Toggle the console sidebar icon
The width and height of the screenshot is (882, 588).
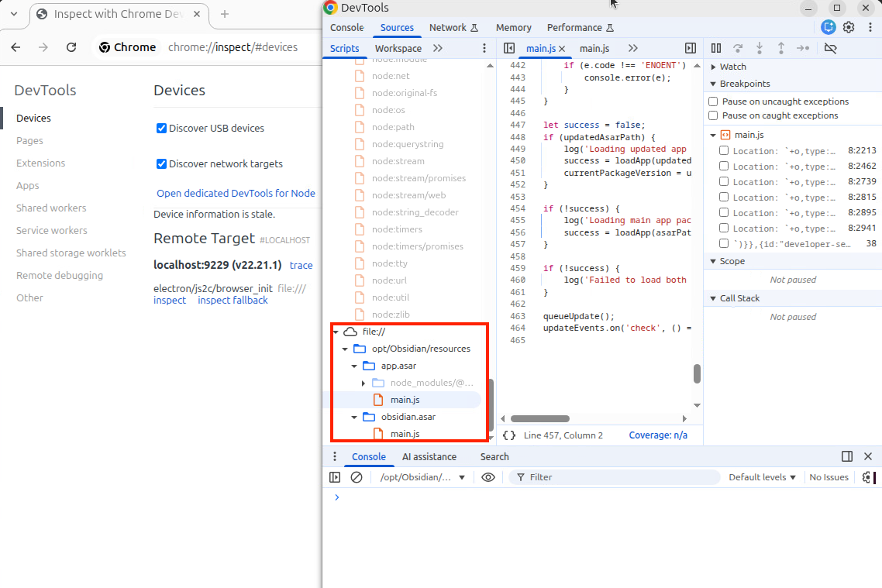point(335,477)
